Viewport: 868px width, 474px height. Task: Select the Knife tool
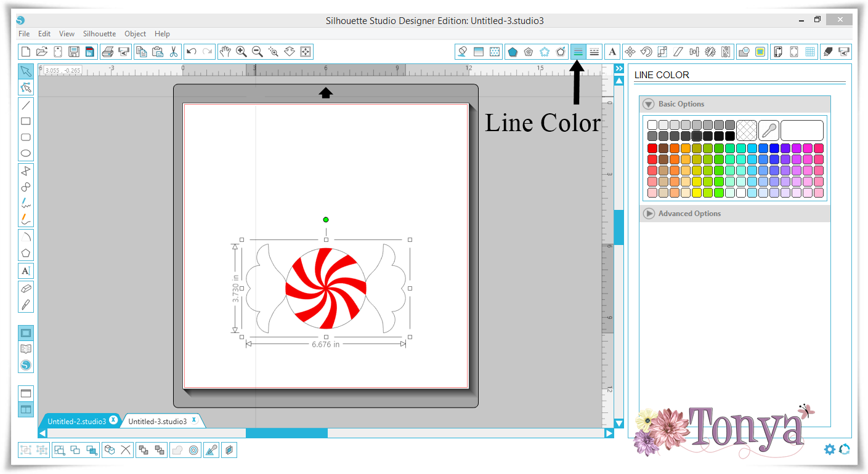pyautogui.click(x=26, y=304)
